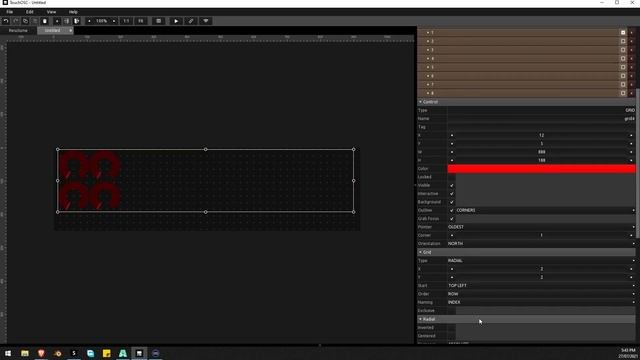This screenshot has width=640, height=360.
Task: Open the View menu
Action: [51, 12]
